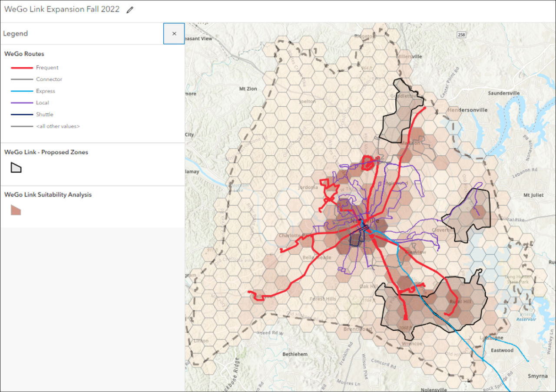Click the WeGo Link - Proposed Zones heading

coord(46,152)
